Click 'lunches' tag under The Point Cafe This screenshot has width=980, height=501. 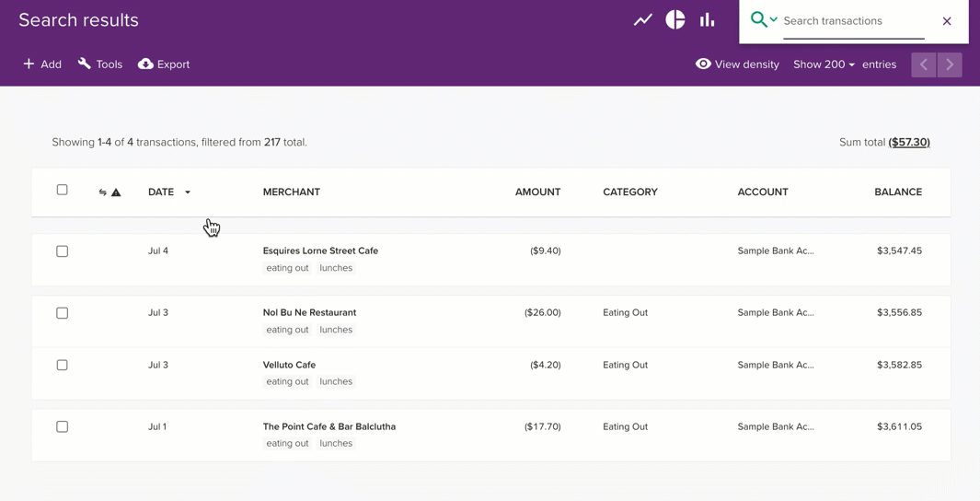[x=336, y=444]
